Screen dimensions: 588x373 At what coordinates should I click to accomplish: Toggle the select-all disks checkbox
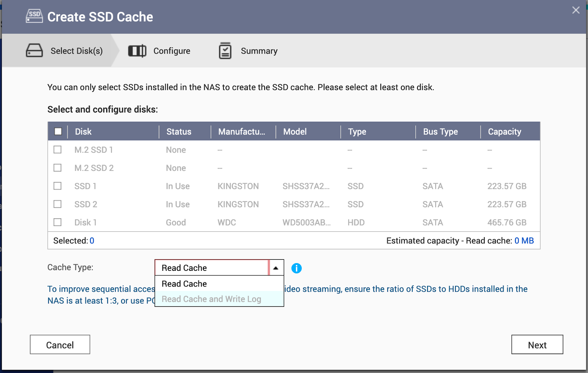tap(58, 132)
